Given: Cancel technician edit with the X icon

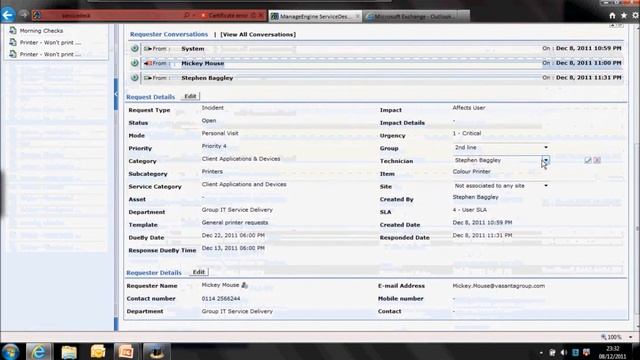Looking at the screenshot, I should (597, 160).
